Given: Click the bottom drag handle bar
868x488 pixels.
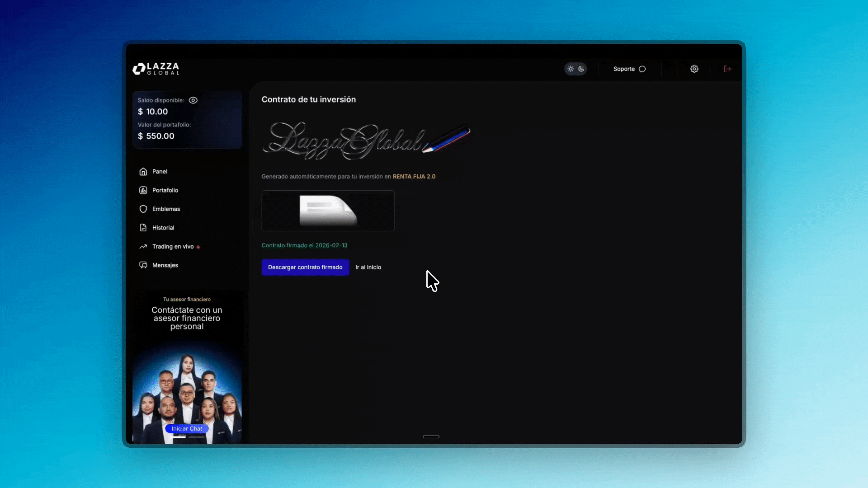Looking at the screenshot, I should 431,436.
